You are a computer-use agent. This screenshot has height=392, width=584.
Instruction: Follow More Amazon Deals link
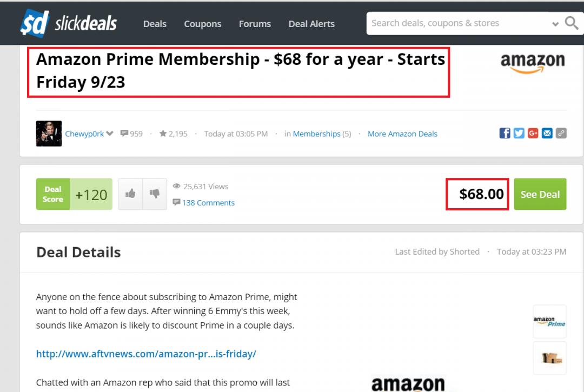point(402,134)
